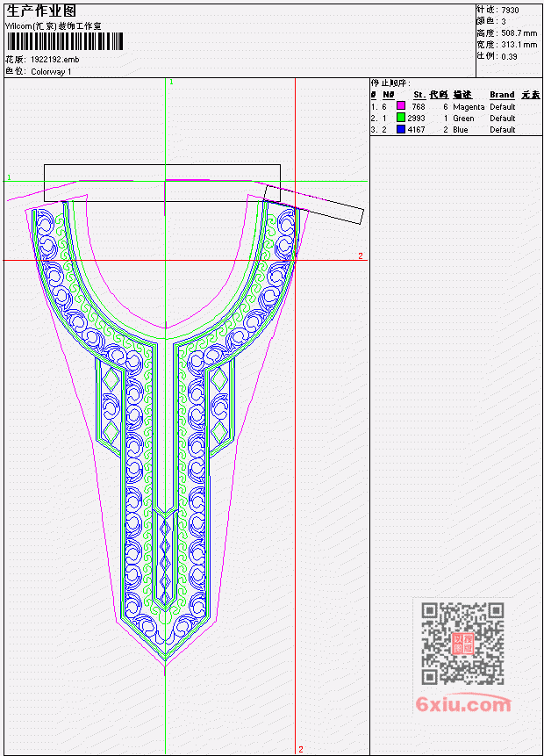Select the width value 313.1 mm
This screenshot has height=756, width=544.
[519, 45]
